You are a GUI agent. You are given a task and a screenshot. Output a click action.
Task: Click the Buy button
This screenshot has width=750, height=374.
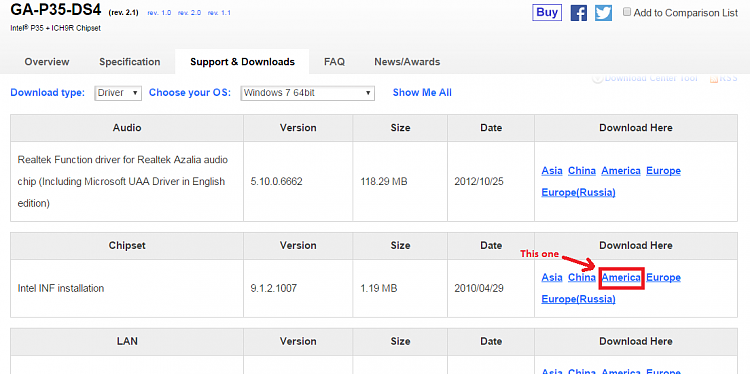(x=547, y=13)
